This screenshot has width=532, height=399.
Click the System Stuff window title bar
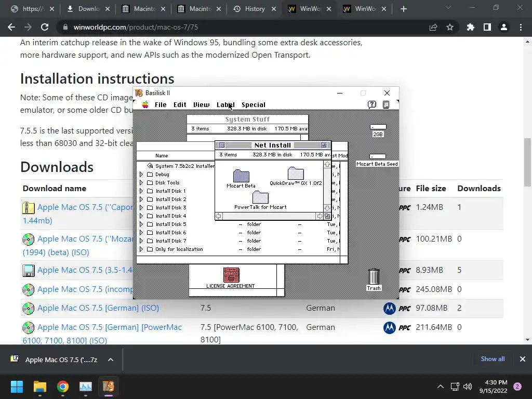(x=248, y=119)
